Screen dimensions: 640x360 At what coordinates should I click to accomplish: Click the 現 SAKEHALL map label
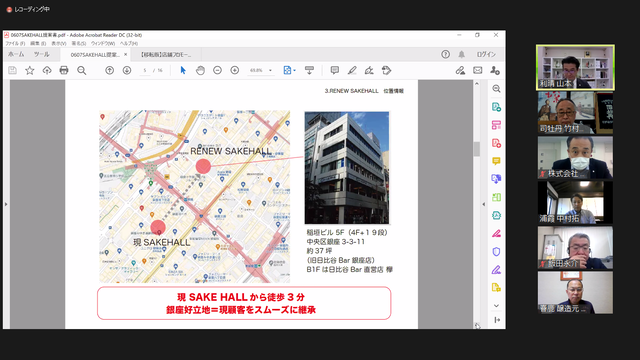click(162, 242)
